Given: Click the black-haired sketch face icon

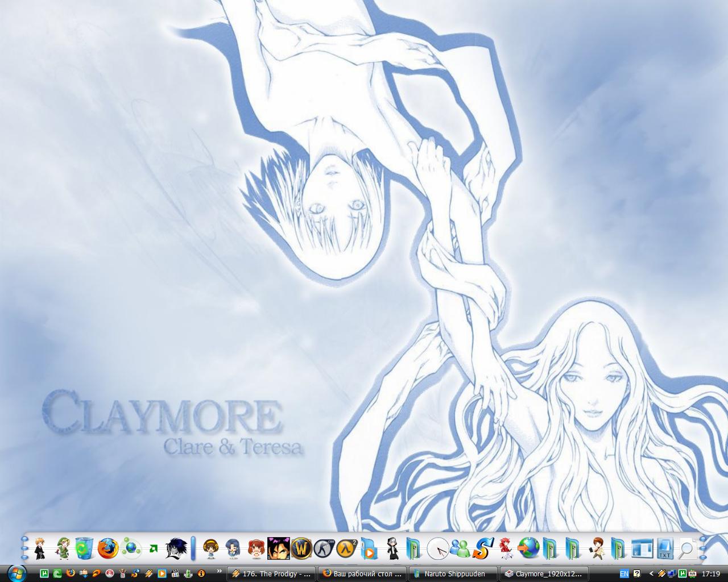Looking at the screenshot, I should coord(176,549).
